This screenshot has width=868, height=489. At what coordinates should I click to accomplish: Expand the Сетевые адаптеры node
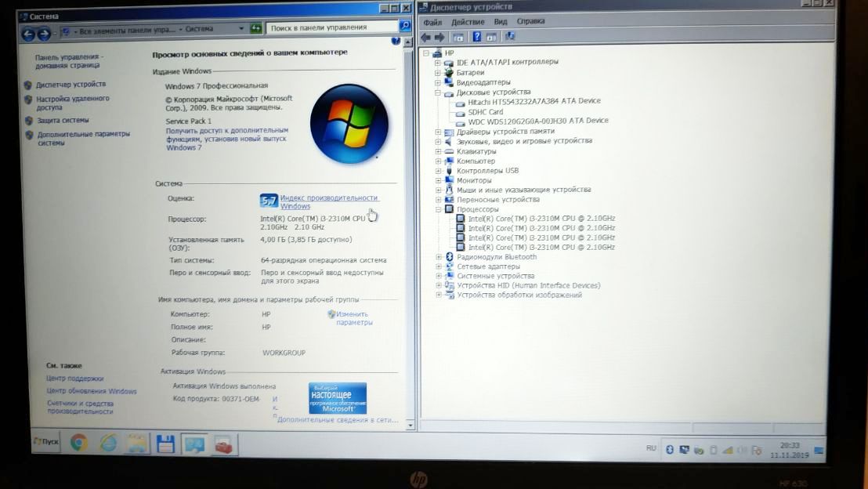click(x=438, y=266)
